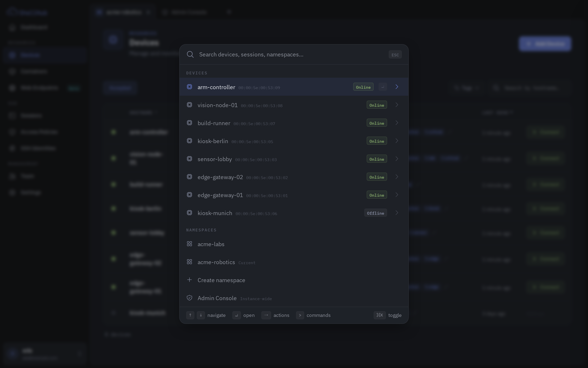Expand actions chevron for build-runner
Viewport: 588px width, 368px height.
397,123
